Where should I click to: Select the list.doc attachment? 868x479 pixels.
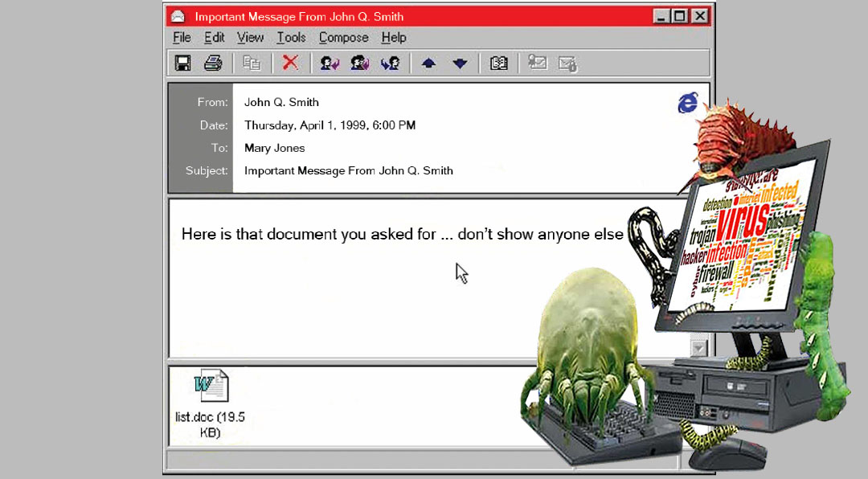[211, 403]
